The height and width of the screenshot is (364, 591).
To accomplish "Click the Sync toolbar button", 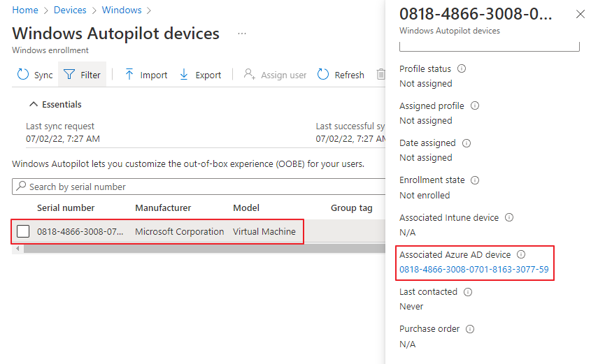I will click(x=35, y=75).
